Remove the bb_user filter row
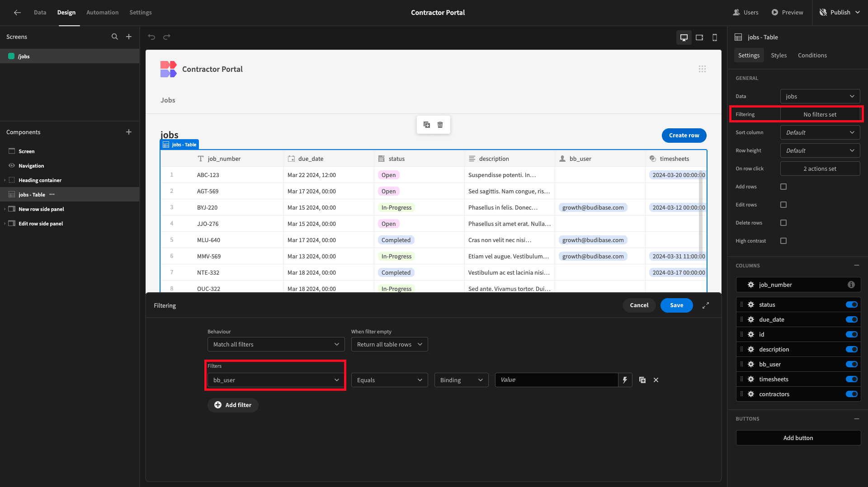 coord(656,380)
